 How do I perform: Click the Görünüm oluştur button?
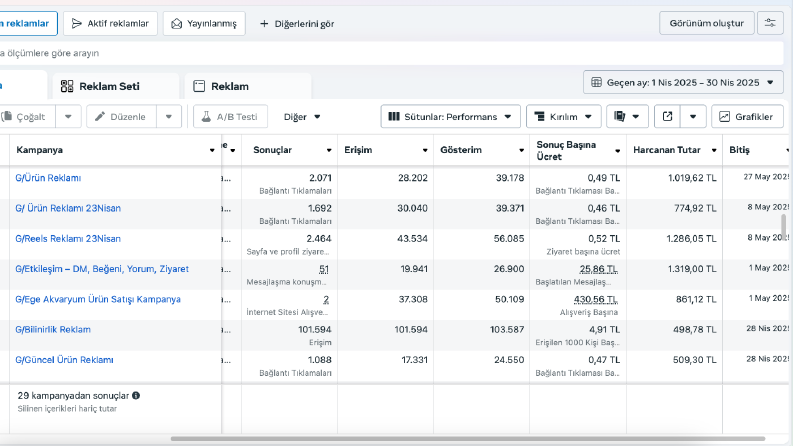(707, 23)
